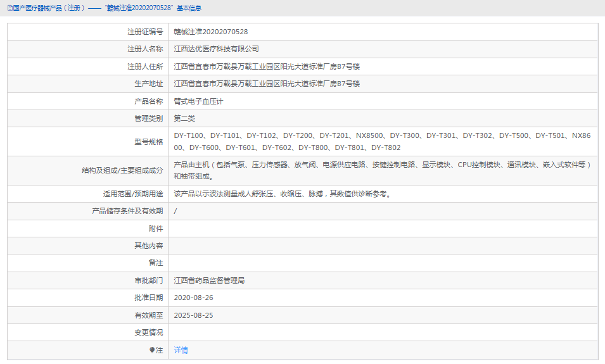Viewport: 605px width, 364px height.
Task: Click registrant name 江西达优医疗科技有限公司
Action: (216, 49)
